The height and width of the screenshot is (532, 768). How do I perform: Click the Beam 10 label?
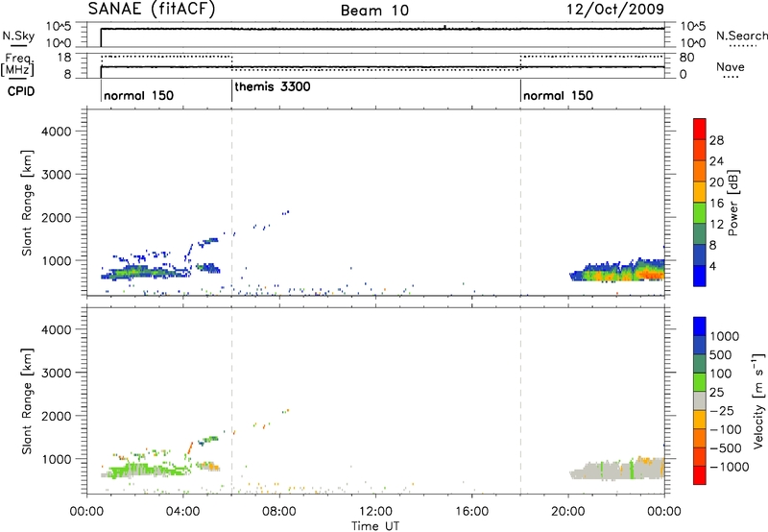374,11
